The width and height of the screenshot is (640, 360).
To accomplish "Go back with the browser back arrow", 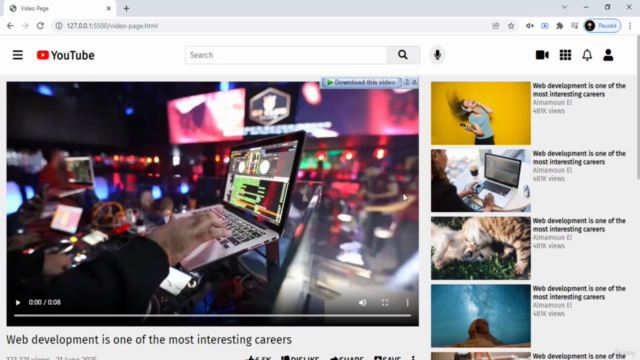I will point(10,26).
